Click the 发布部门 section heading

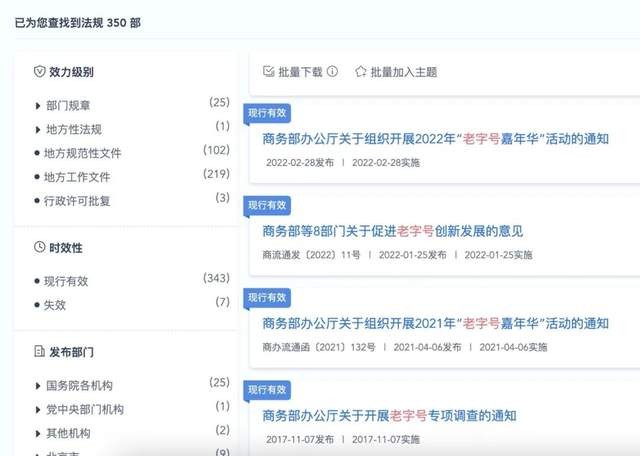tap(71, 351)
